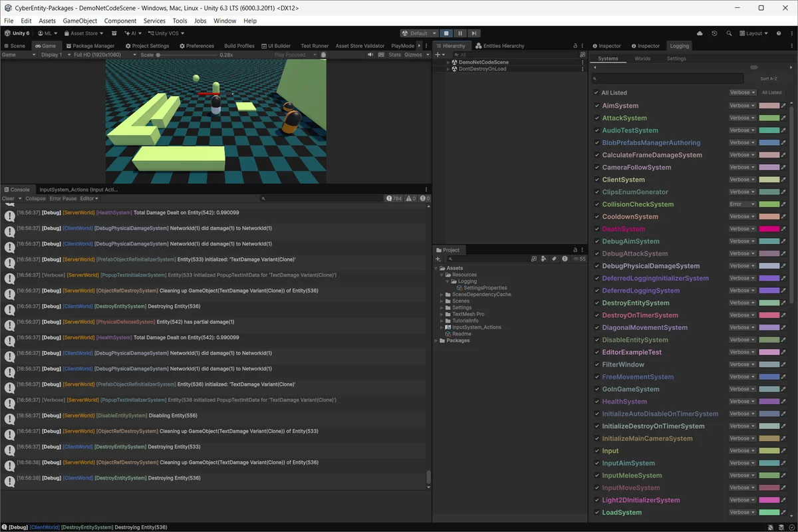Screen dimensions: 798x532
Task: Switch to the Worlds tab in Logging
Action: pos(642,59)
